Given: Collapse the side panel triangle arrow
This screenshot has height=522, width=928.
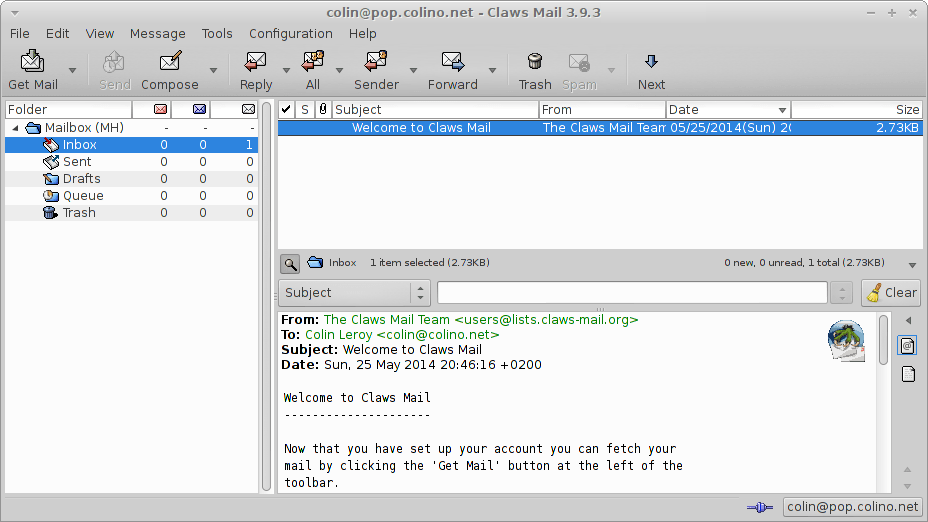Looking at the screenshot, I should click(x=908, y=321).
